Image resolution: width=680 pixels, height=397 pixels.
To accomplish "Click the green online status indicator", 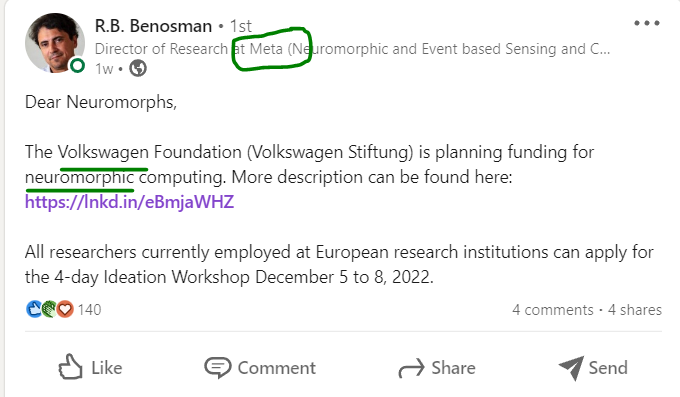I will point(78,66).
